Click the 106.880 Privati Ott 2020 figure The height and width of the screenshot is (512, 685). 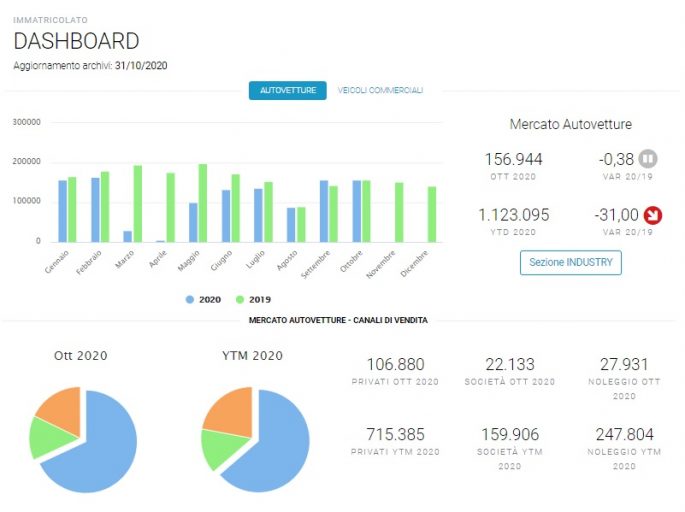click(x=395, y=364)
